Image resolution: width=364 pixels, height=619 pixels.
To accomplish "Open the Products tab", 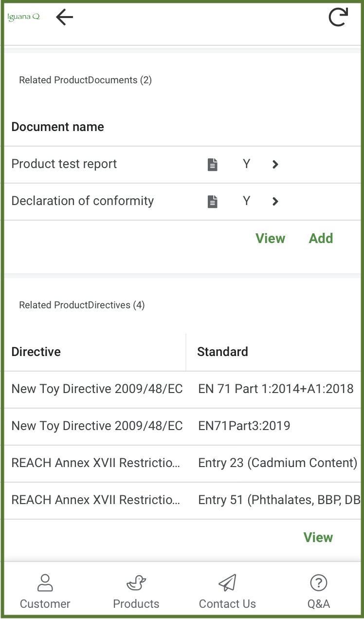I will (136, 591).
